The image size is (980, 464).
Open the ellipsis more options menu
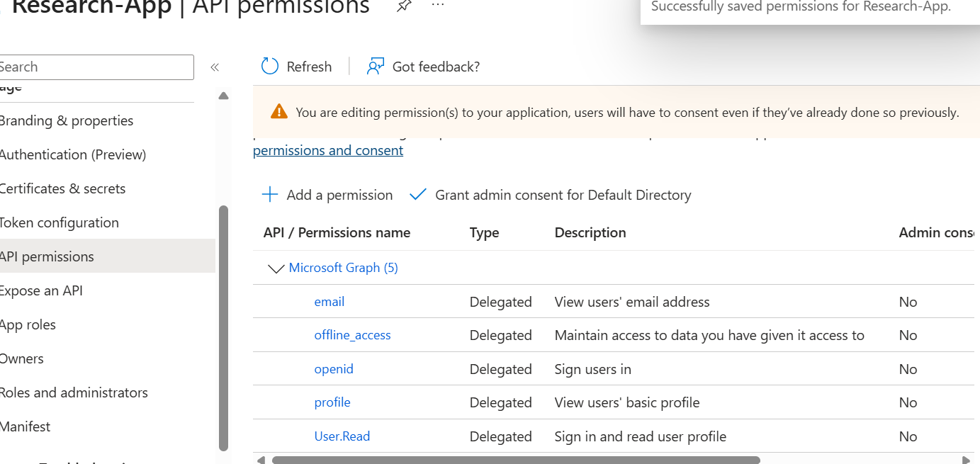coord(438,4)
